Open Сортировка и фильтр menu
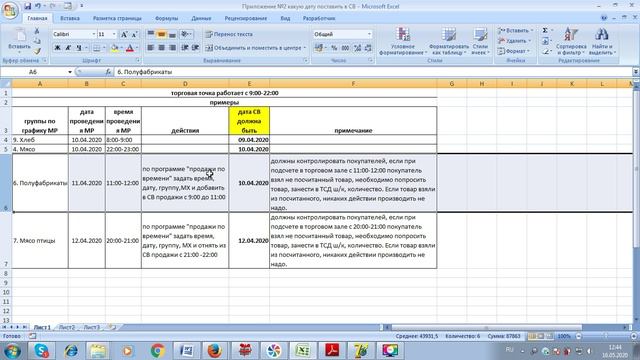 click(571, 41)
